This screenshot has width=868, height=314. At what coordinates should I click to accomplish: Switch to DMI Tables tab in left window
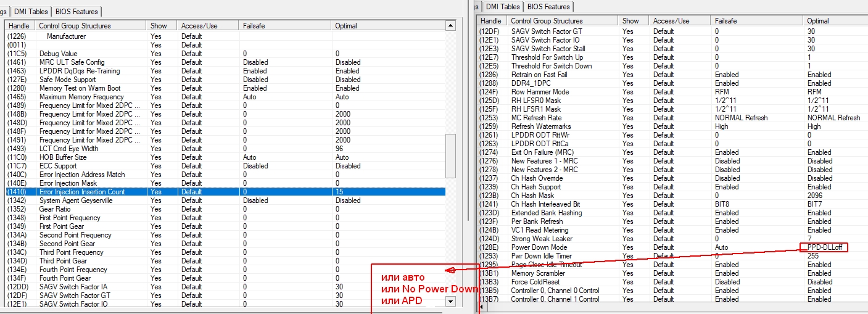(x=31, y=11)
